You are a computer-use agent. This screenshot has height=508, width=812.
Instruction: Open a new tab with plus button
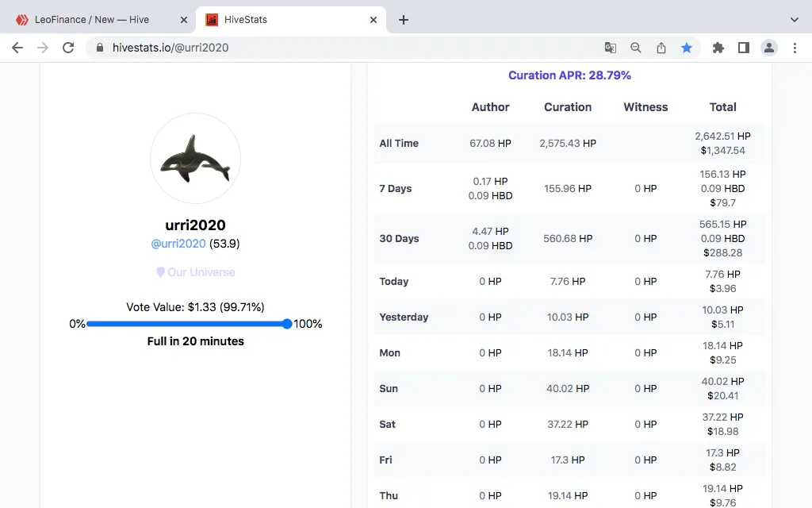click(x=404, y=20)
